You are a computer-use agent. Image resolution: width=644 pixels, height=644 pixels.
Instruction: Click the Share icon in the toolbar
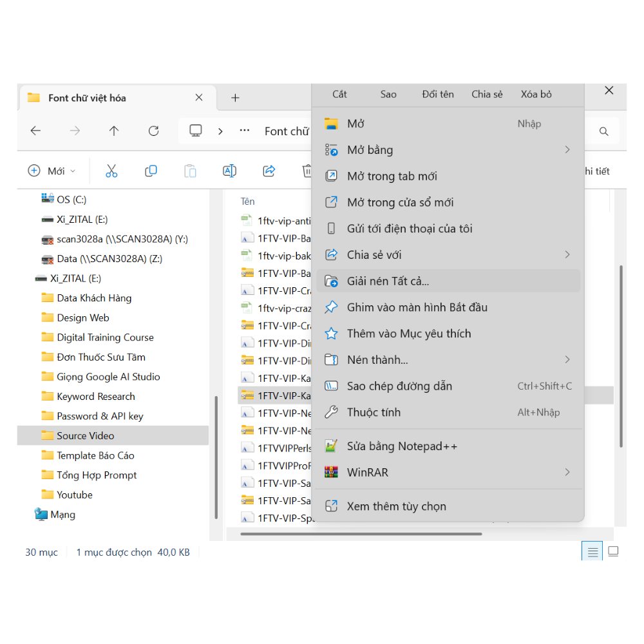(x=269, y=171)
